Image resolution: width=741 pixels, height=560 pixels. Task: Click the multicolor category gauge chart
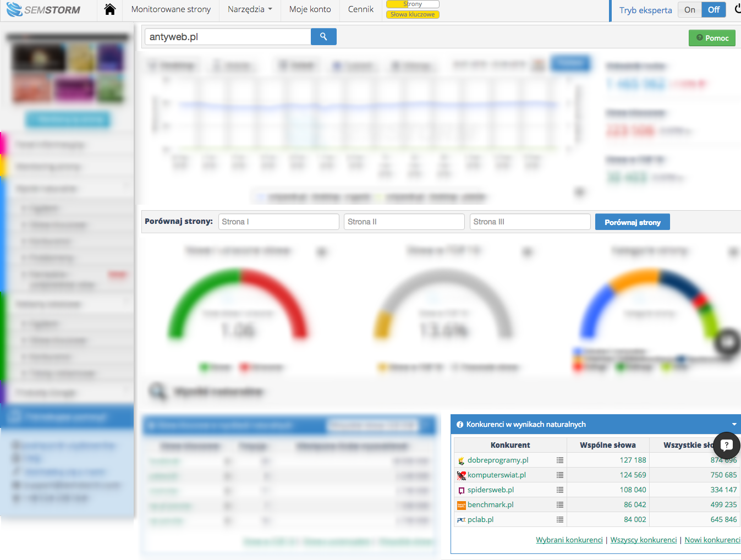[651, 303]
